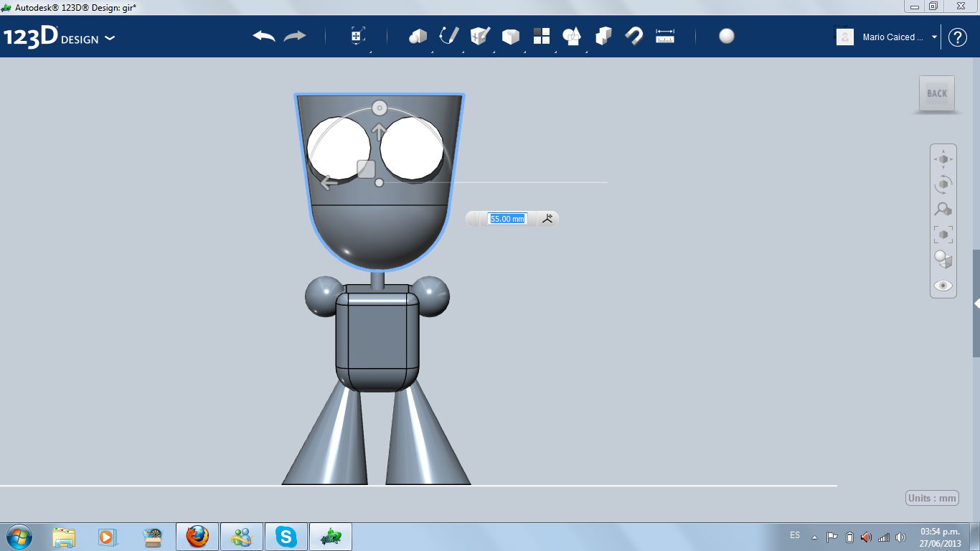Select the Measure ruler tool

click(x=665, y=36)
